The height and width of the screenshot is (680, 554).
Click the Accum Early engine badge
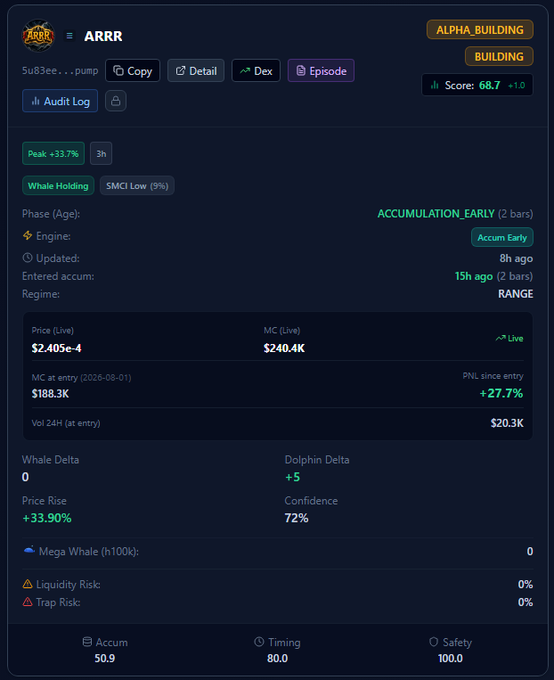502,237
